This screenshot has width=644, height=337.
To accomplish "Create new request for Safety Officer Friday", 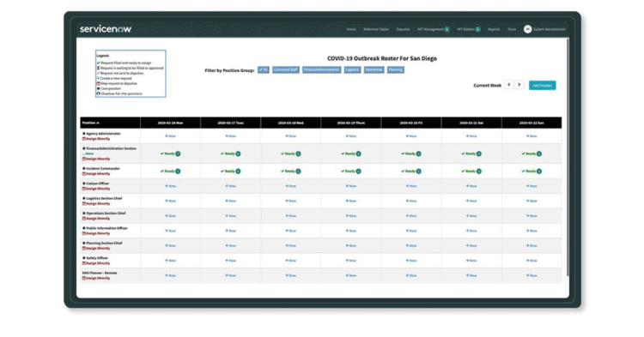I will [411, 261].
